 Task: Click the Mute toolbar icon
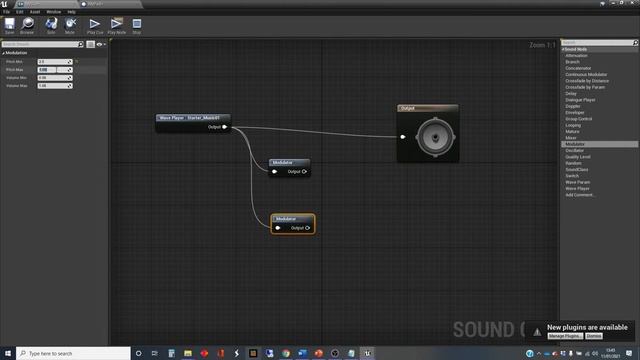pos(70,25)
